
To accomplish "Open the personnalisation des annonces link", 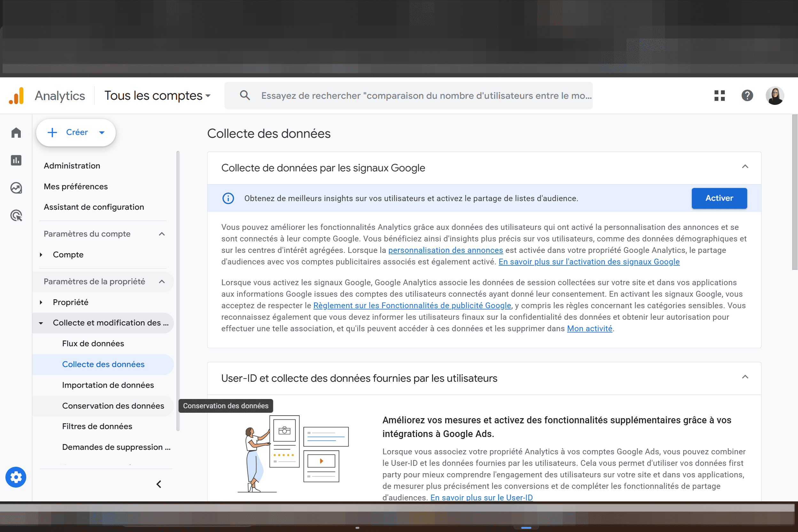I will click(445, 250).
